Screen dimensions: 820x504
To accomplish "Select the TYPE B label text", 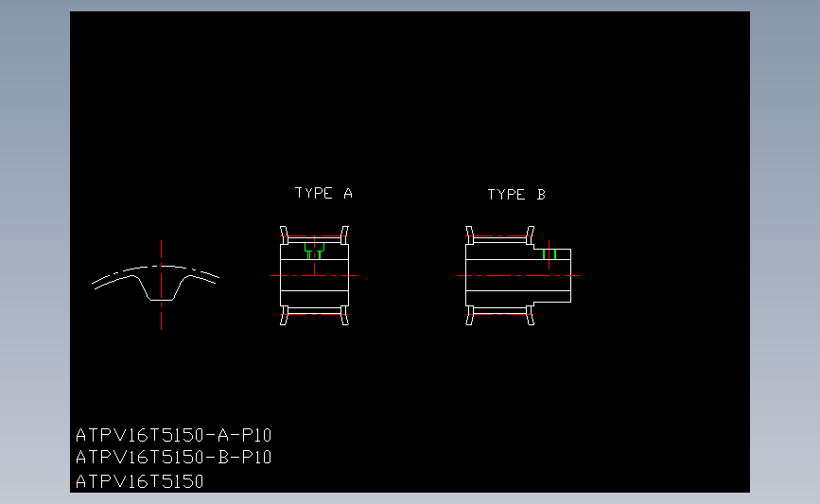I will click(516, 195).
